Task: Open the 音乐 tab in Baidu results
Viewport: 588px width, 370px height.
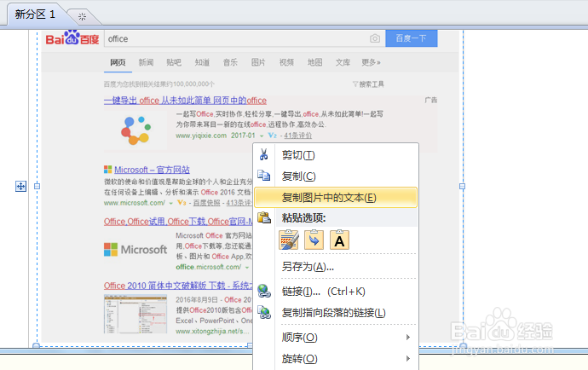Action: pyautogui.click(x=230, y=62)
